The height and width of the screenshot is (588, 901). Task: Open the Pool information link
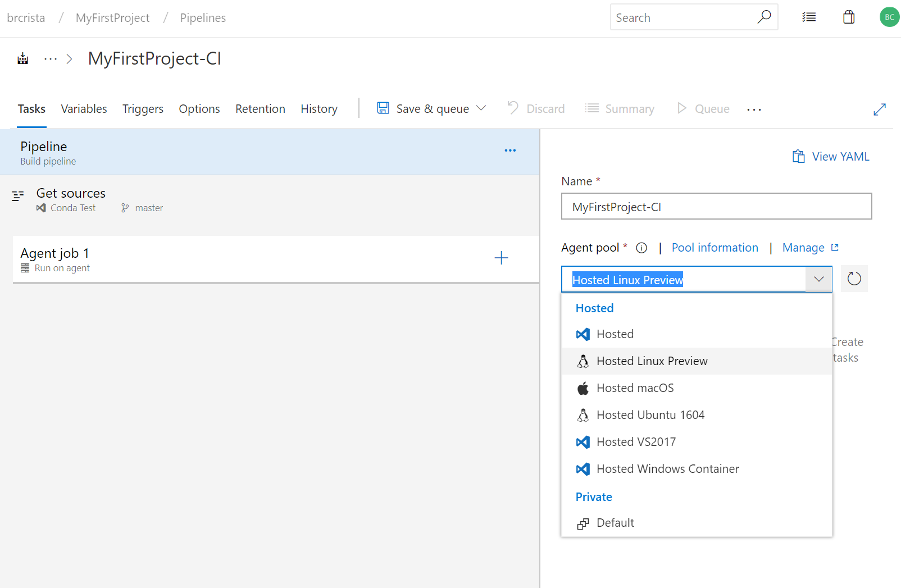click(715, 248)
